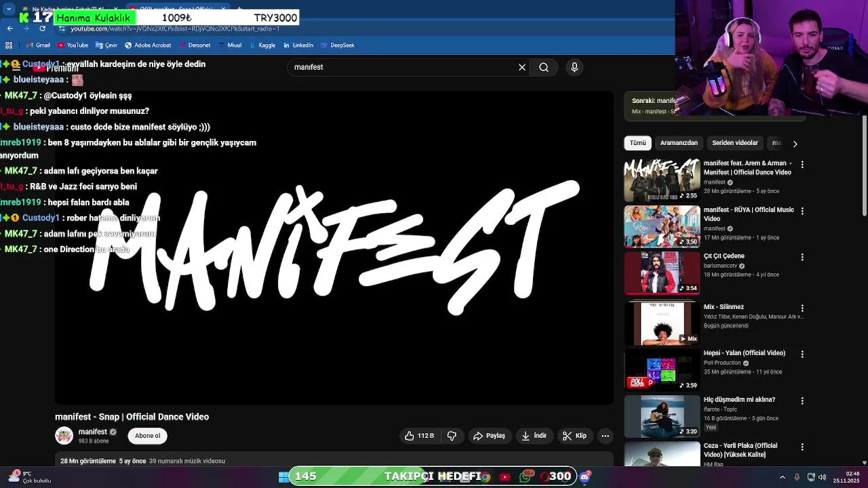The image size is (868, 488).
Task: Open Hepsi - Yalan video thumbnail
Action: [x=662, y=370]
